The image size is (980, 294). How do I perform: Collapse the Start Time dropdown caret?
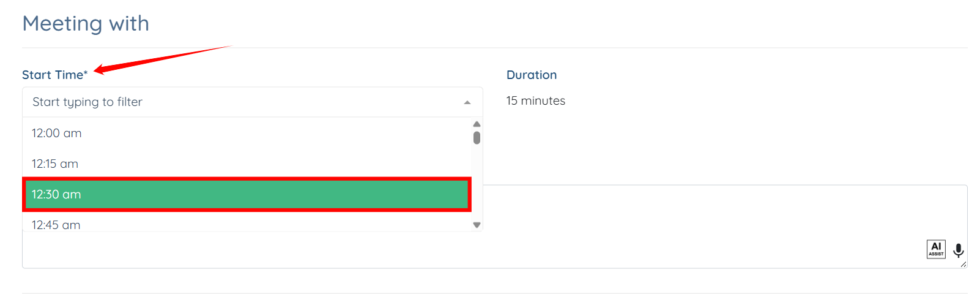pyautogui.click(x=467, y=102)
